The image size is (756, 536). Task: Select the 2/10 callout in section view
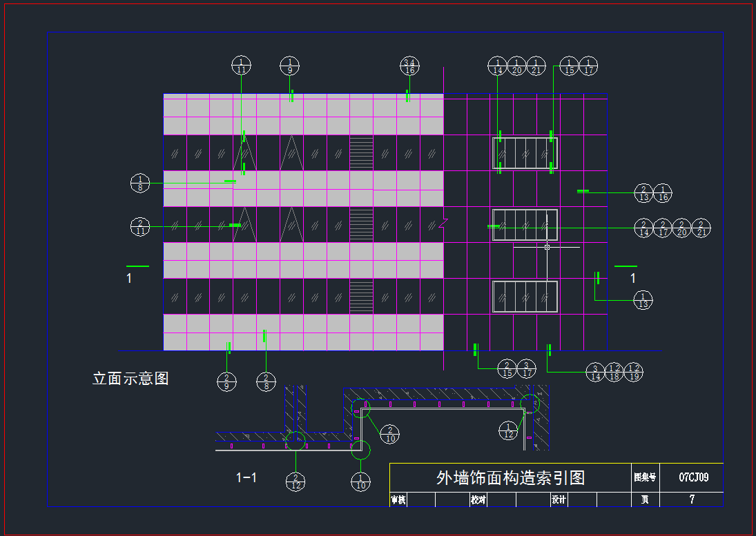[x=390, y=434]
